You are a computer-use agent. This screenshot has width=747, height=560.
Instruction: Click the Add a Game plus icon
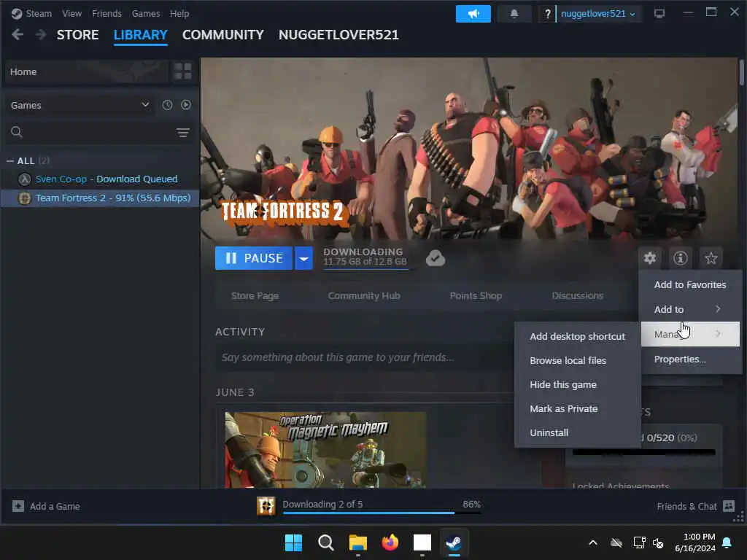coord(18,506)
